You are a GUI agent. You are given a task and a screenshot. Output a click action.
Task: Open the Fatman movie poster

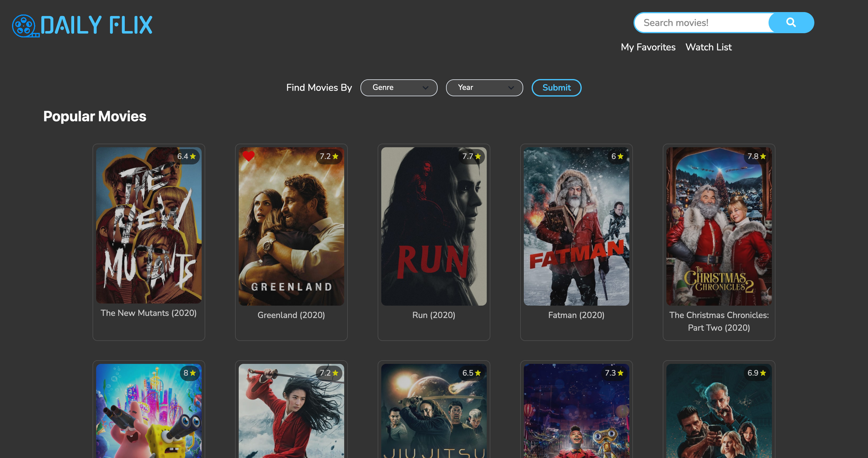pos(576,226)
